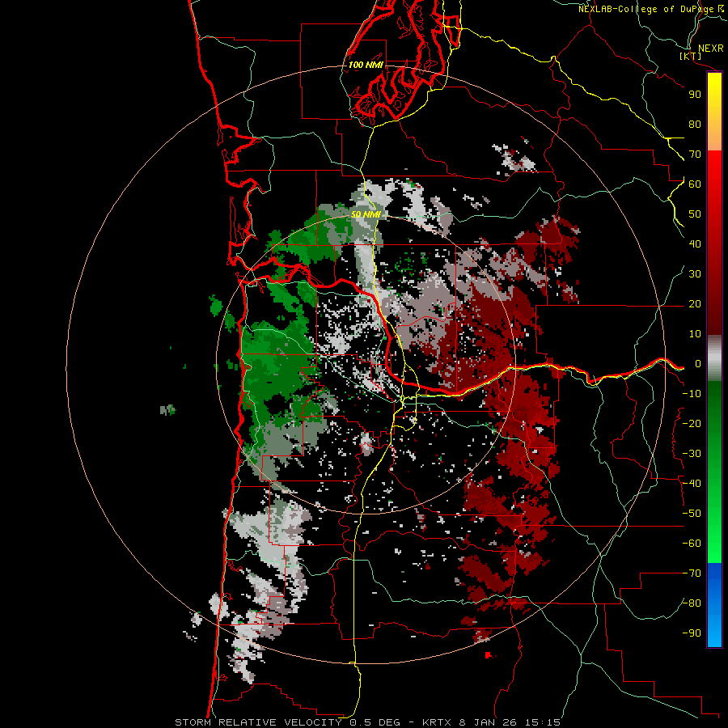Click the positive 50 knot scale label
Viewport: 728px width, 728px height.
(695, 214)
